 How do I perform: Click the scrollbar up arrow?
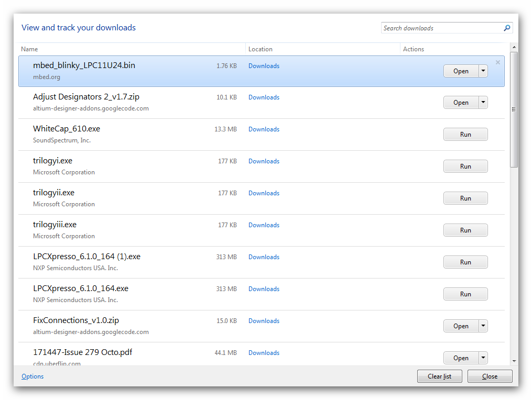pyautogui.click(x=514, y=47)
